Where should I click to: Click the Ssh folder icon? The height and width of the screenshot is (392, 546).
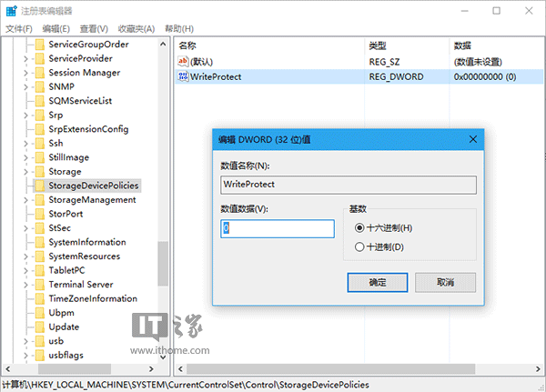[x=40, y=144]
